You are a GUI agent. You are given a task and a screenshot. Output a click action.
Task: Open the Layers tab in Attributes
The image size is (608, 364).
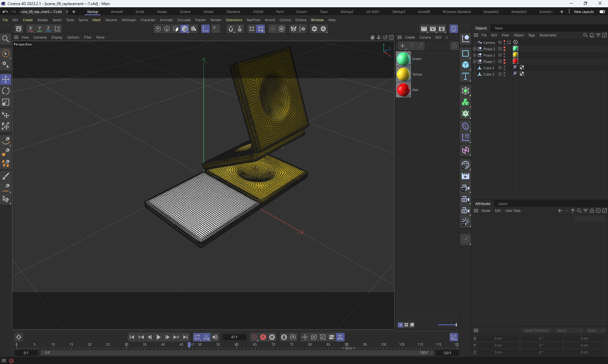(503, 204)
